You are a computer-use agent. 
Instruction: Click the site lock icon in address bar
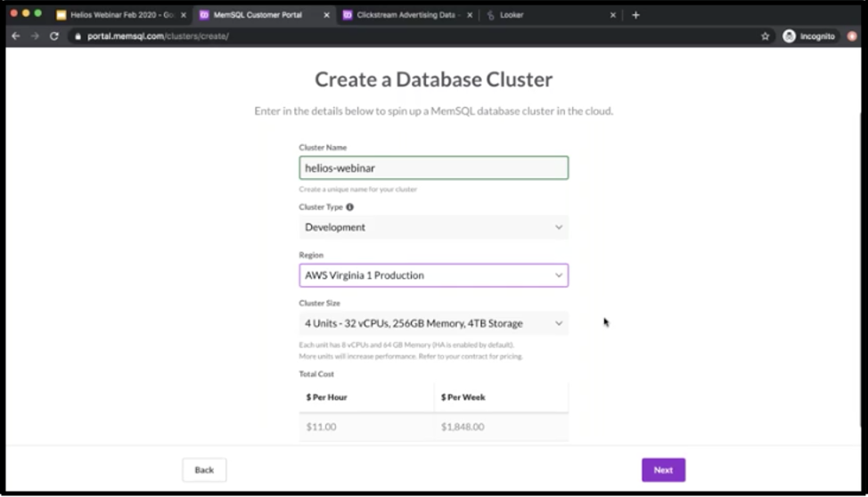click(x=78, y=36)
